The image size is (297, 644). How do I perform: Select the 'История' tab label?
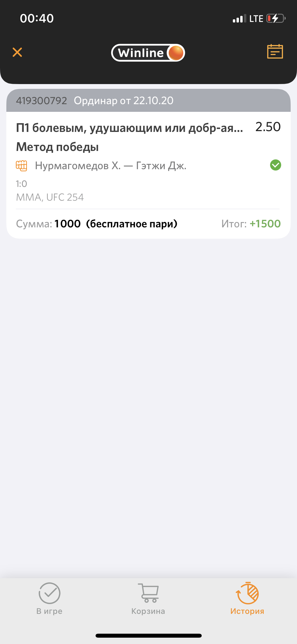pos(247,611)
